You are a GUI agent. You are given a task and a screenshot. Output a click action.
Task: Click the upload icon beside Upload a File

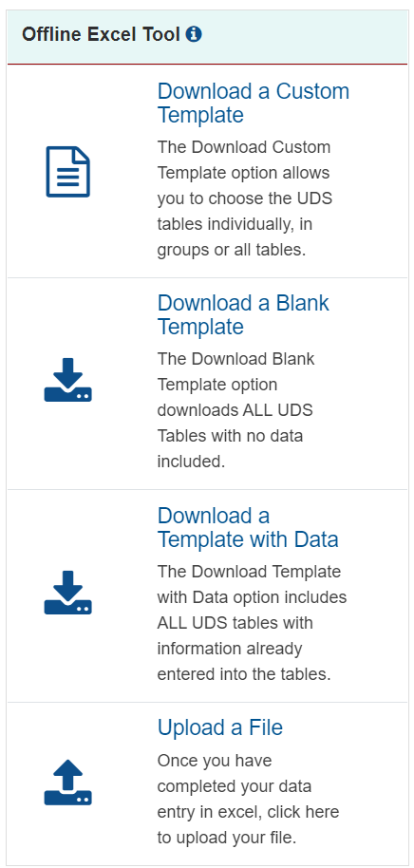pos(68,783)
